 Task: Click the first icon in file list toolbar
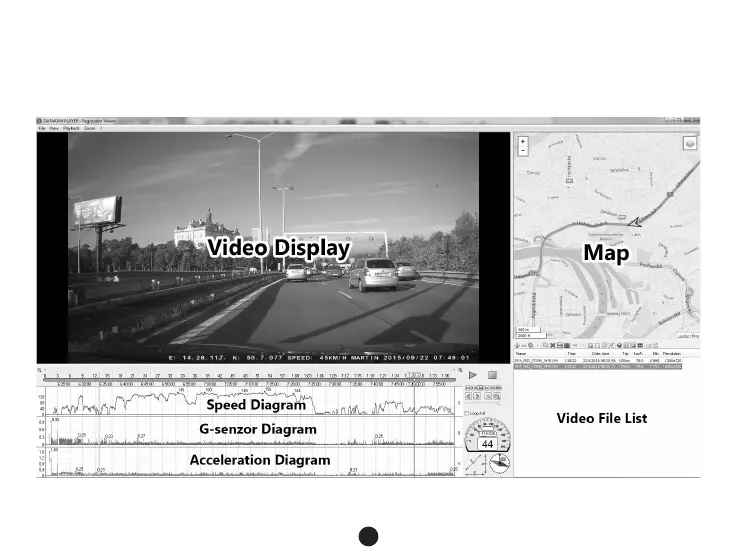[x=517, y=345]
